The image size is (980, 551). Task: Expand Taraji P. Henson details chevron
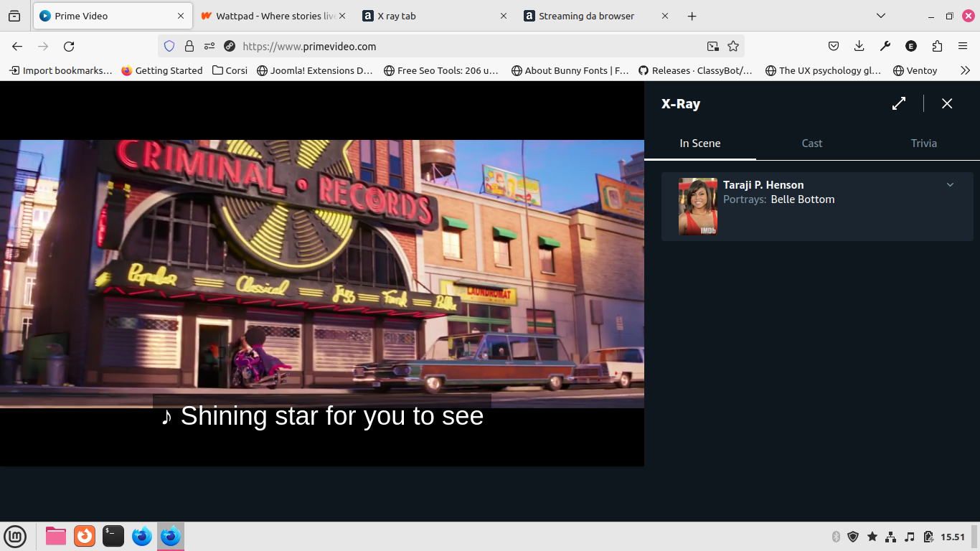(x=950, y=185)
